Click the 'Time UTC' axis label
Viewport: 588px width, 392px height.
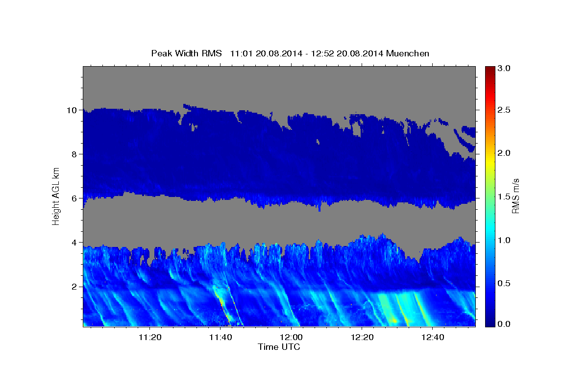click(x=279, y=347)
